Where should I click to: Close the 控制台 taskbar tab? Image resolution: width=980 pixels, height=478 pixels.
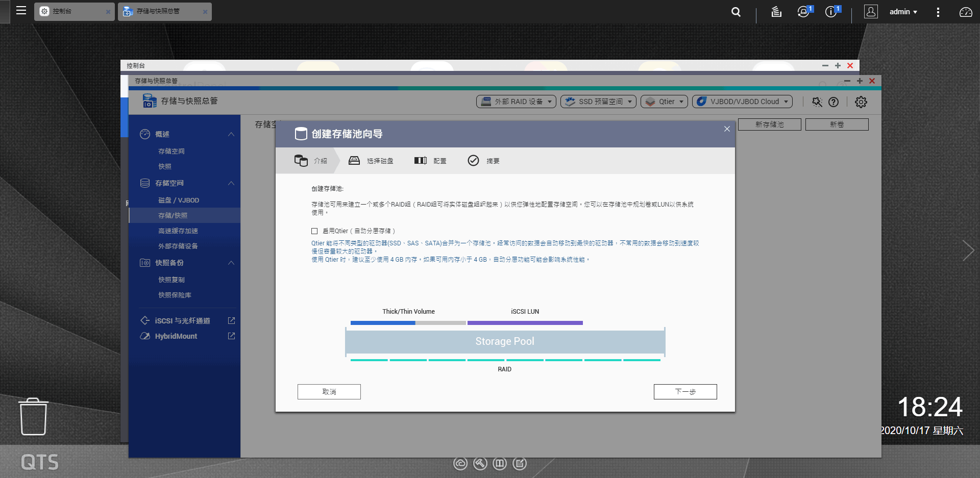pos(108,12)
